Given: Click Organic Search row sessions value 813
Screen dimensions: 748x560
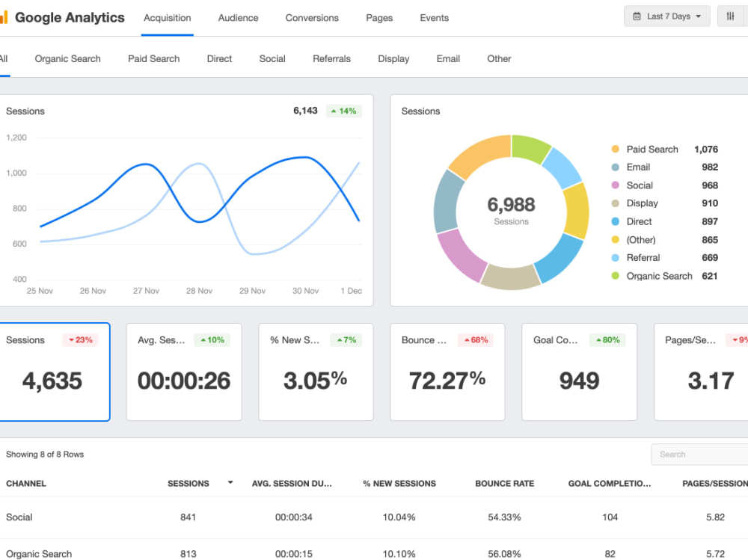Looking at the screenshot, I should (188, 554).
